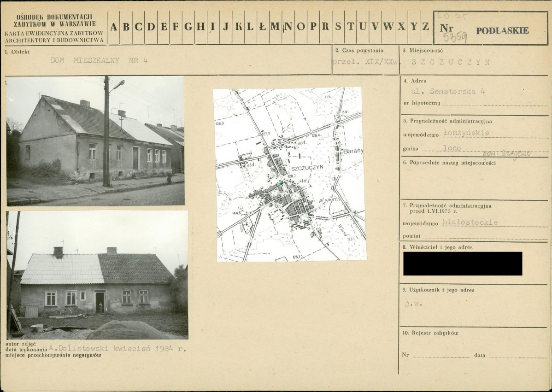The height and width of the screenshot is (392, 552).
Task: Click the handwritten number 5359
Action: point(455,37)
